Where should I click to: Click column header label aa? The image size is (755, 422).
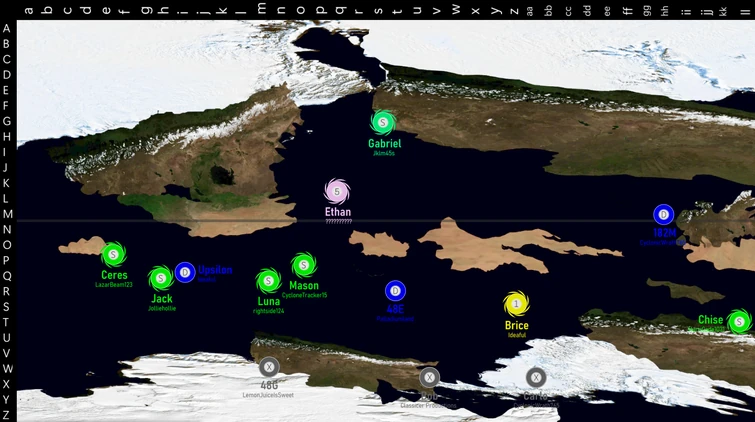click(530, 11)
